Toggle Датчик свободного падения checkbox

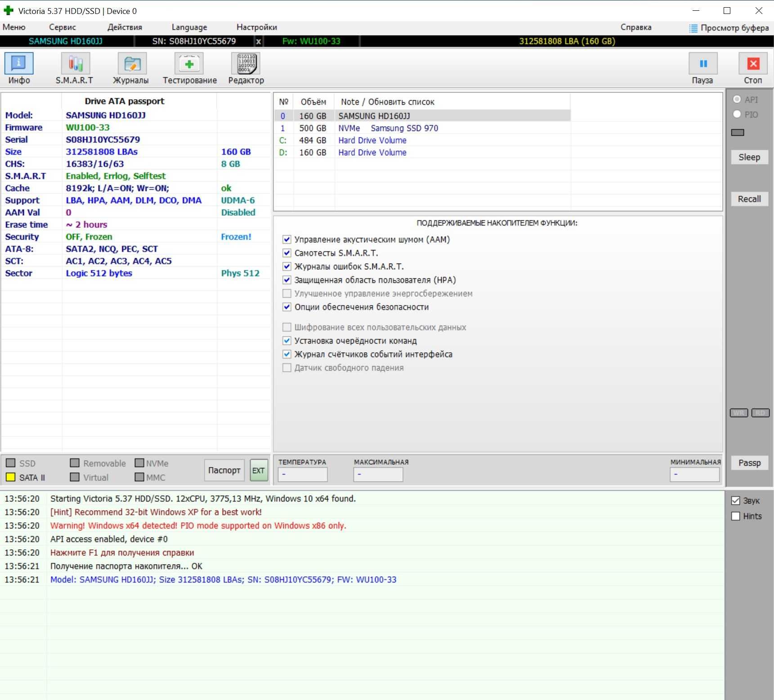(x=286, y=368)
